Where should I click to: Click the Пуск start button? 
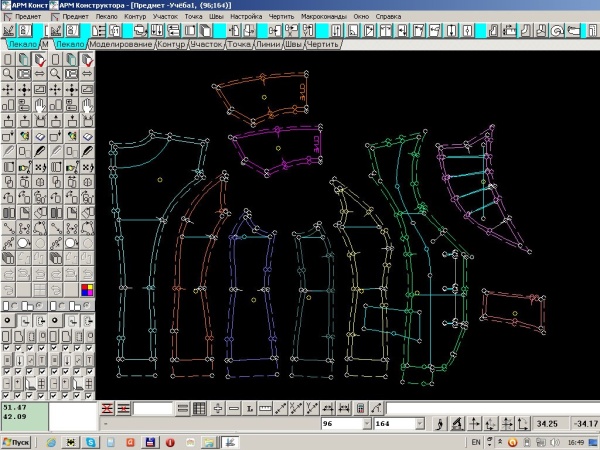(16, 442)
